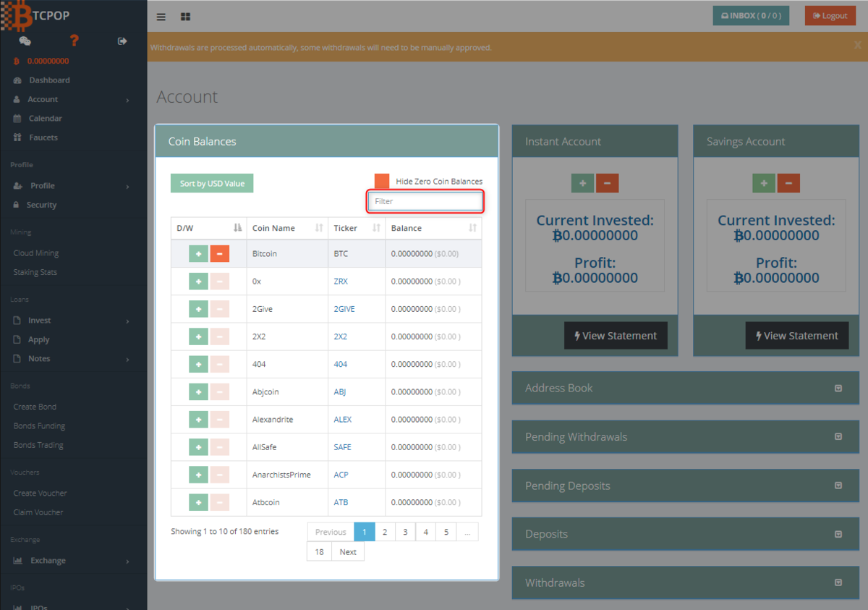Image resolution: width=868 pixels, height=610 pixels.
Task: Expand the Pending Withdrawals panel
Action: coord(838,437)
